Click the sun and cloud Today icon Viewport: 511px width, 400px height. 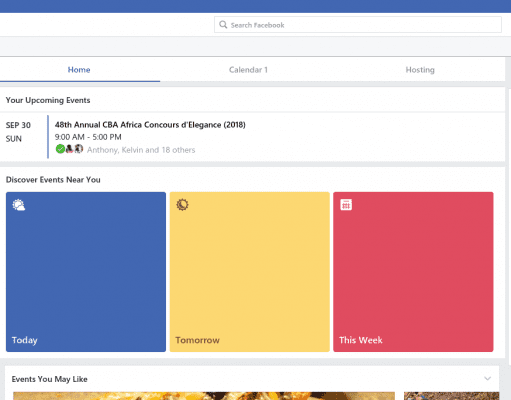19,205
